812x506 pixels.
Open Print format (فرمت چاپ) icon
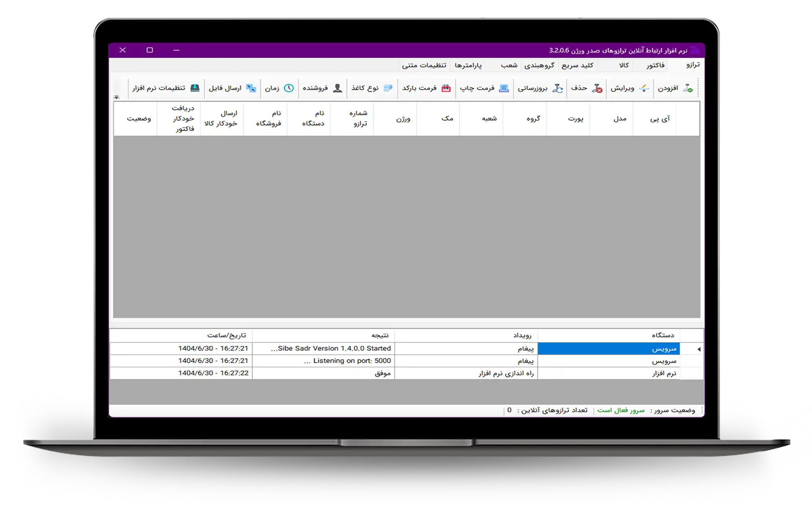[x=504, y=88]
